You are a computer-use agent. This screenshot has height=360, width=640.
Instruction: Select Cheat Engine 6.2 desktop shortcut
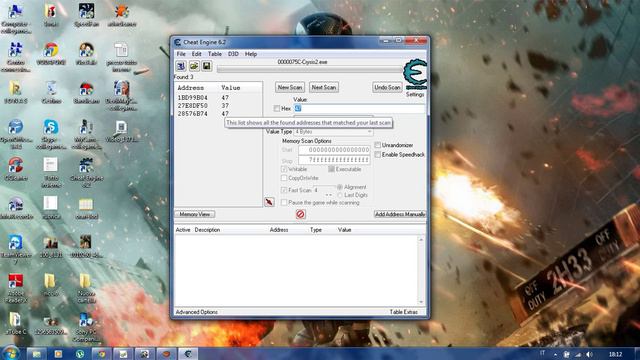86,173
